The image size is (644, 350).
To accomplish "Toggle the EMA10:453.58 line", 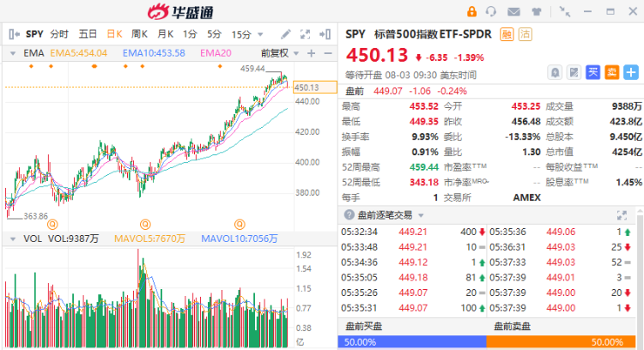I will [x=154, y=53].
